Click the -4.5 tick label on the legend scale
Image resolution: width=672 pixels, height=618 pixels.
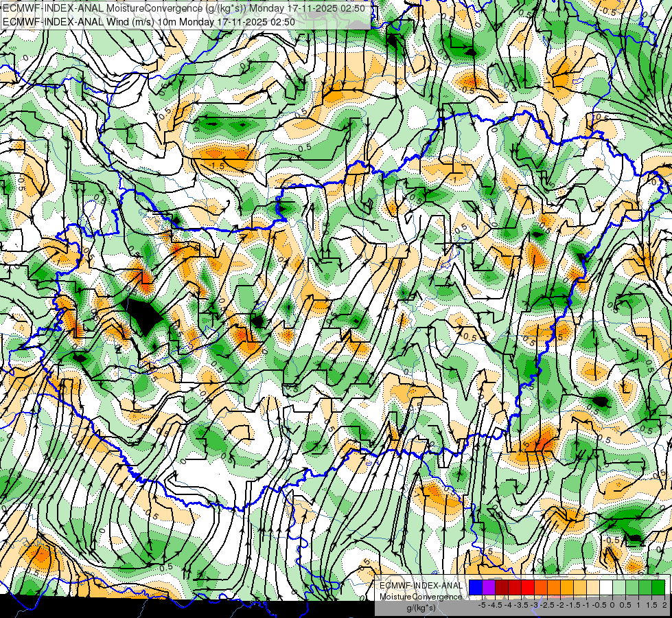pos(495,605)
